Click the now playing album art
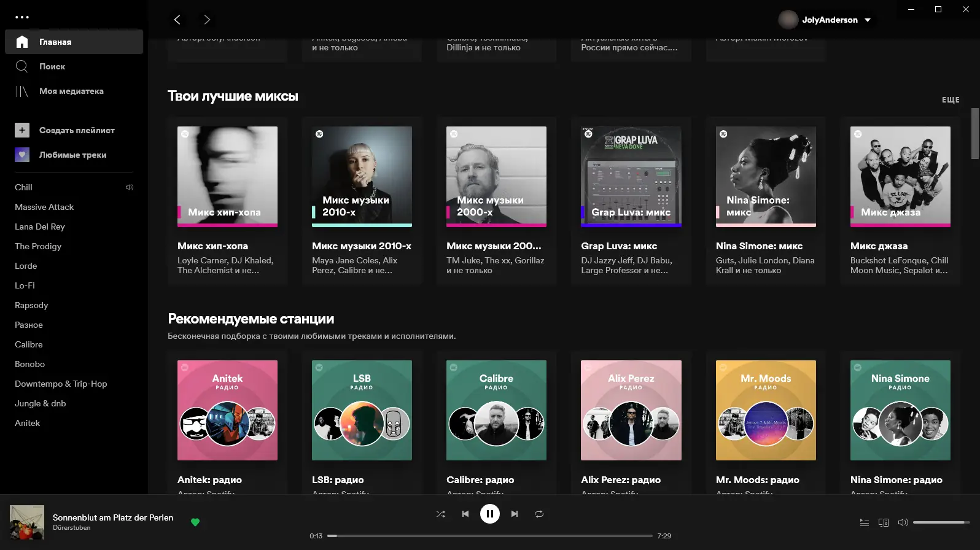Viewport: 980px width, 550px height. (x=27, y=522)
